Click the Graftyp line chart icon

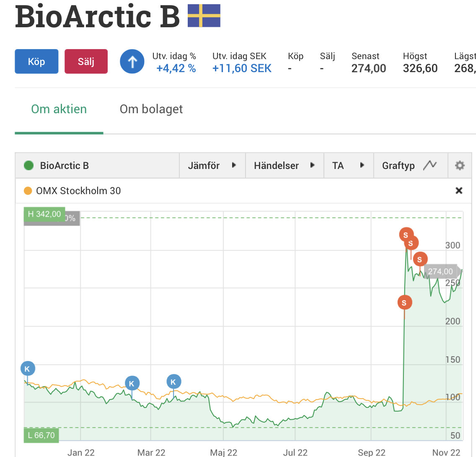point(430,166)
